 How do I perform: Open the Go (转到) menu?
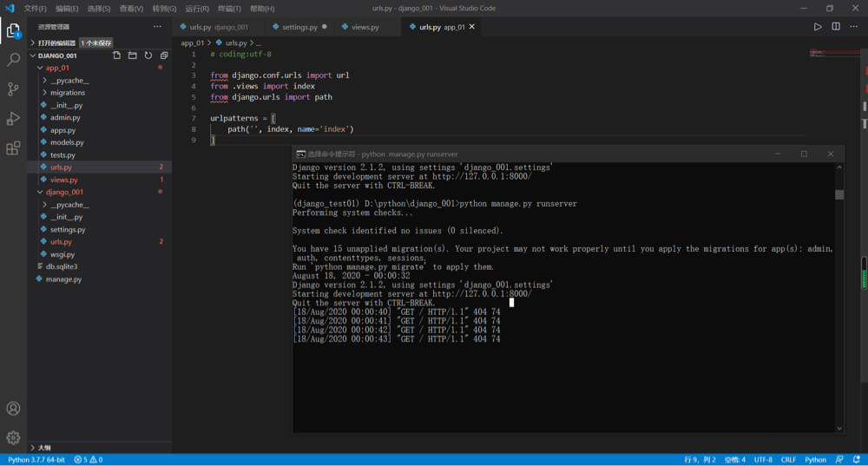click(164, 9)
